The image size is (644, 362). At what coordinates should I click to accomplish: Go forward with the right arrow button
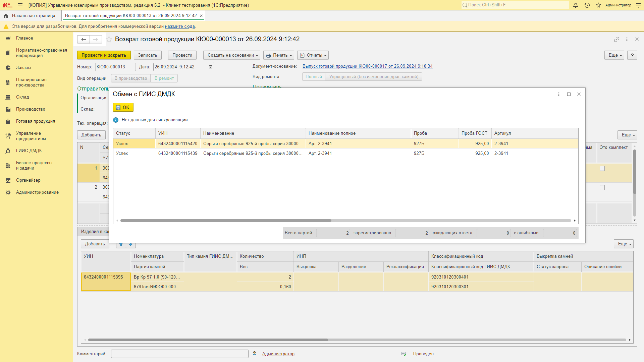(96, 39)
